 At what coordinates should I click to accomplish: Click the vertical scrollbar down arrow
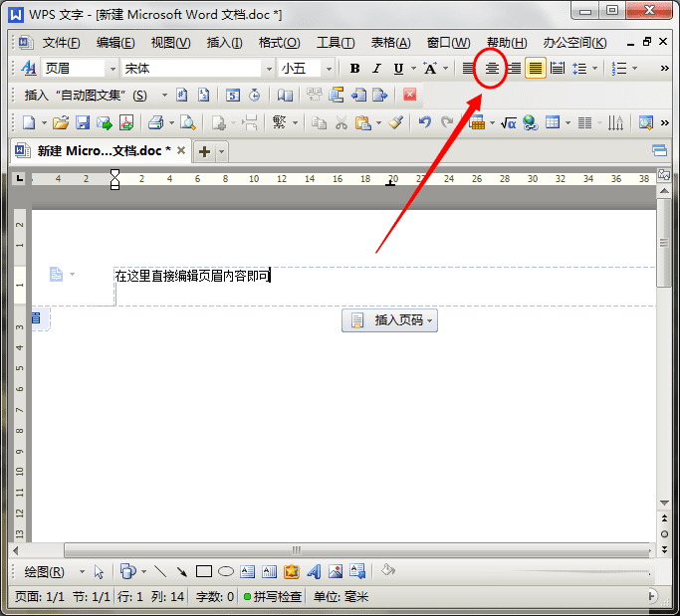tap(664, 503)
